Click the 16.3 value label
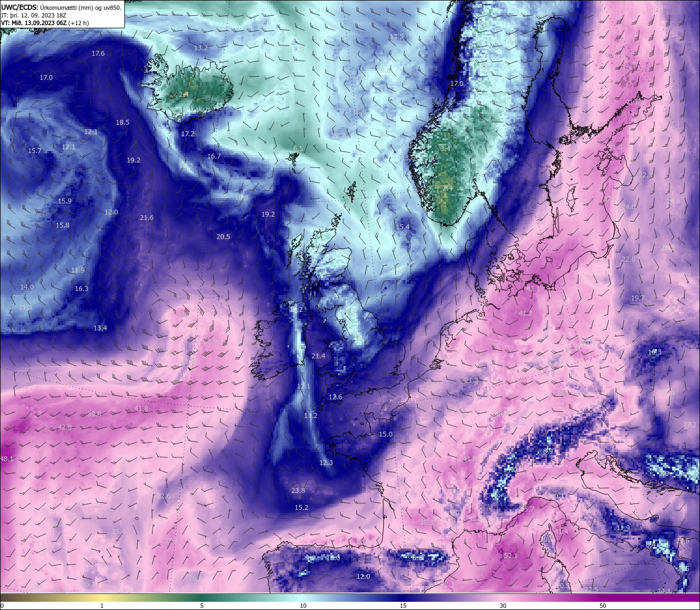700x610 pixels. [x=81, y=289]
